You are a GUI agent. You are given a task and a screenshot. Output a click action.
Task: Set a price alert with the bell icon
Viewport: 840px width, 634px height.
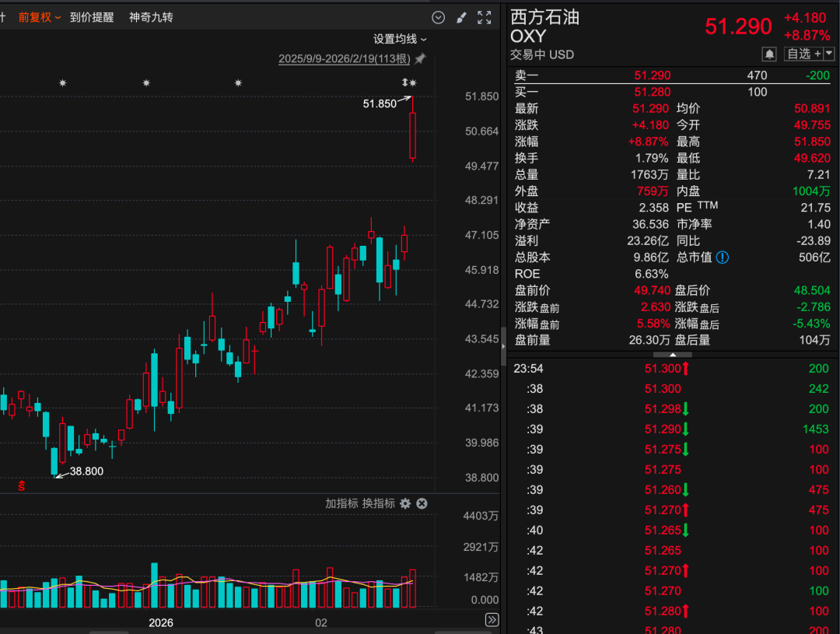769,54
